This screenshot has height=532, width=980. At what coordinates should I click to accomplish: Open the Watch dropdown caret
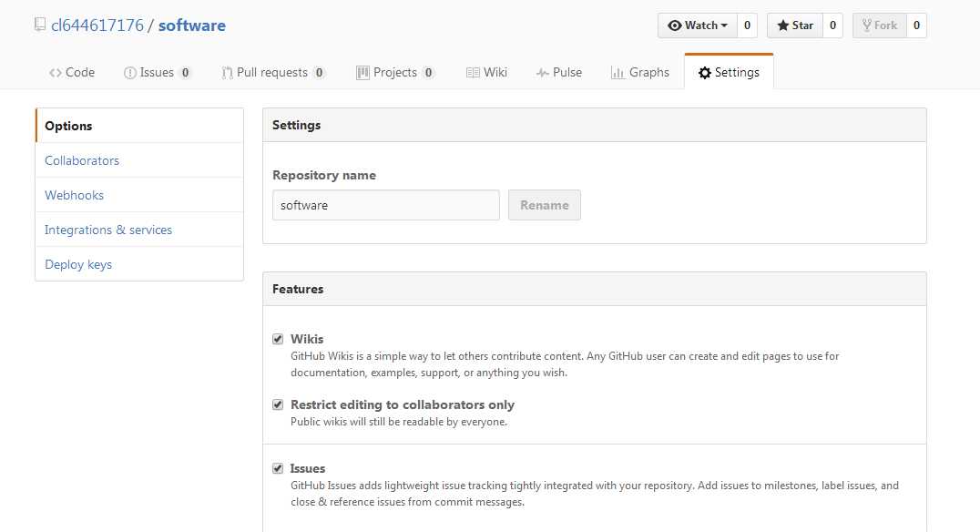[724, 26]
